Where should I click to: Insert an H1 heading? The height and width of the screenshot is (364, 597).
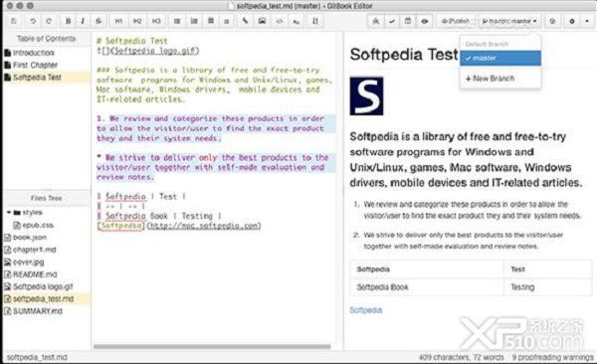tap(118, 21)
